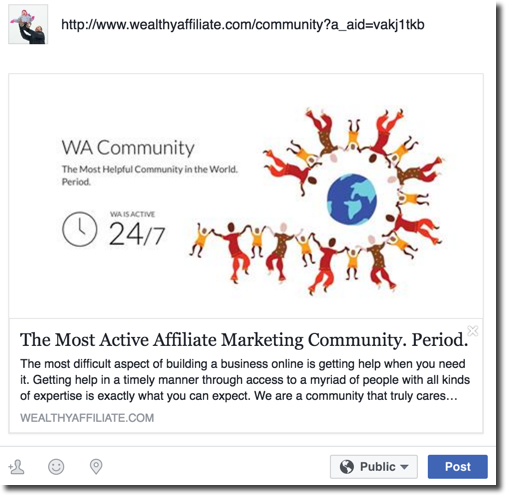Viewport: 506px width, 495px height.
Task: Click the profile picture thumbnail
Action: (28, 24)
